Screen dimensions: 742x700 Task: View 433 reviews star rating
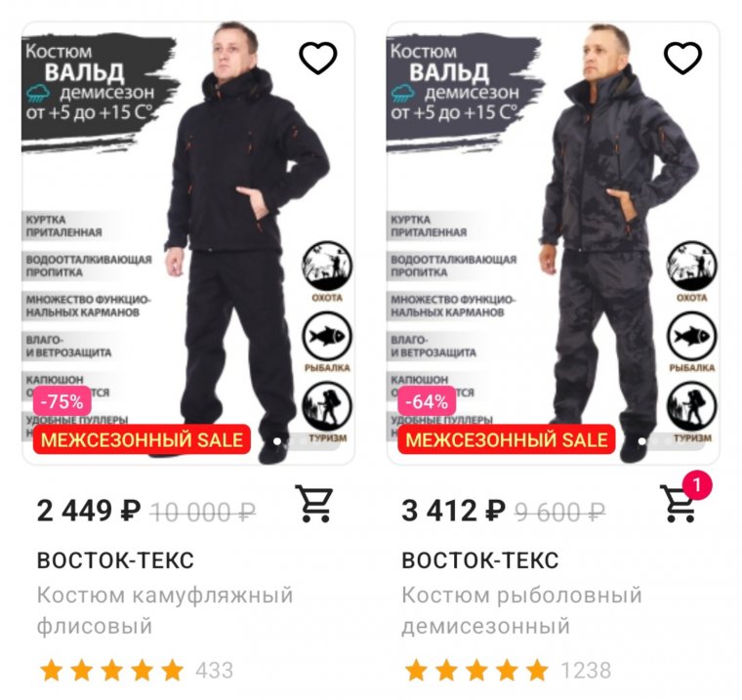(x=135, y=670)
